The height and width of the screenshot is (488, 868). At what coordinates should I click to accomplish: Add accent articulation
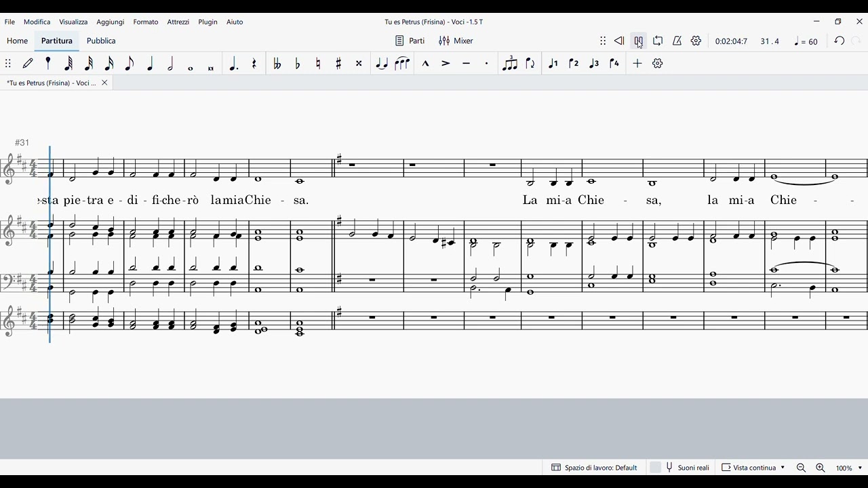click(x=446, y=64)
